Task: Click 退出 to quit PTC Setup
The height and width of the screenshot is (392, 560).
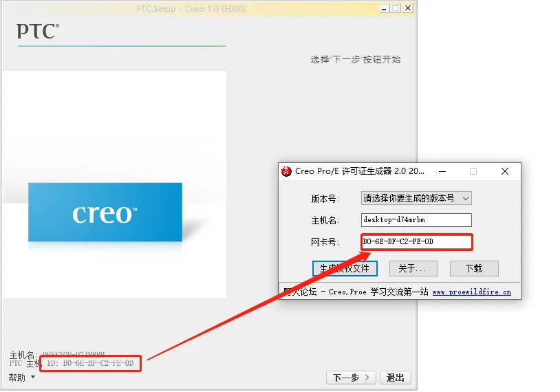Action: 396,378
